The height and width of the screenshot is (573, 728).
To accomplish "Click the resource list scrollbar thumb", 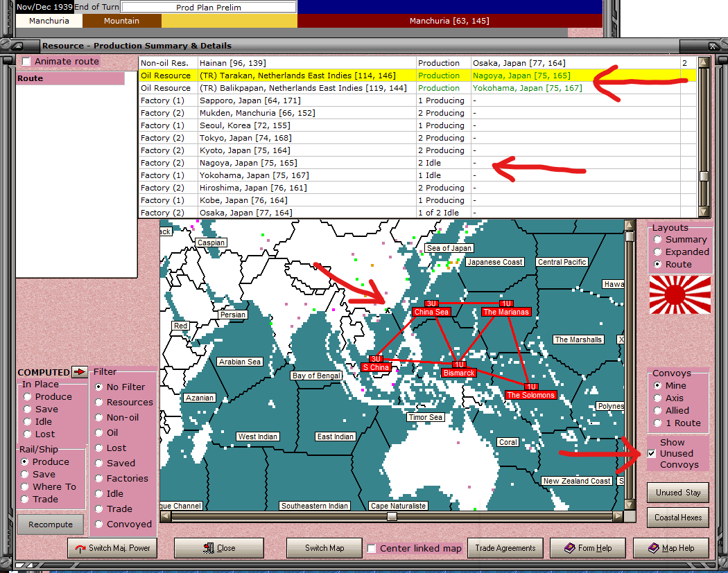I will click(704, 176).
